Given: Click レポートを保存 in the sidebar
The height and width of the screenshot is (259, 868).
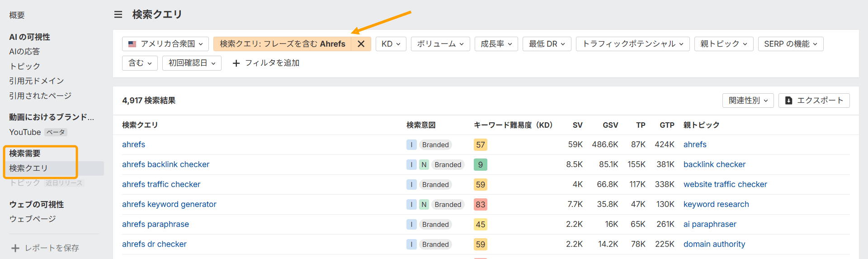Looking at the screenshot, I should (x=45, y=248).
